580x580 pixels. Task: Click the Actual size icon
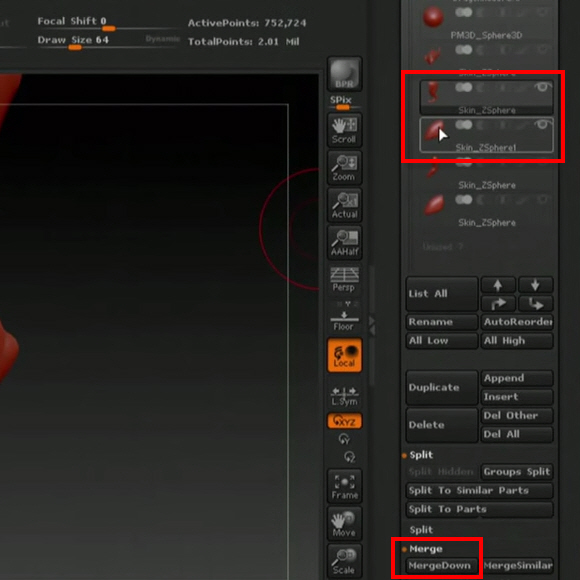click(344, 205)
